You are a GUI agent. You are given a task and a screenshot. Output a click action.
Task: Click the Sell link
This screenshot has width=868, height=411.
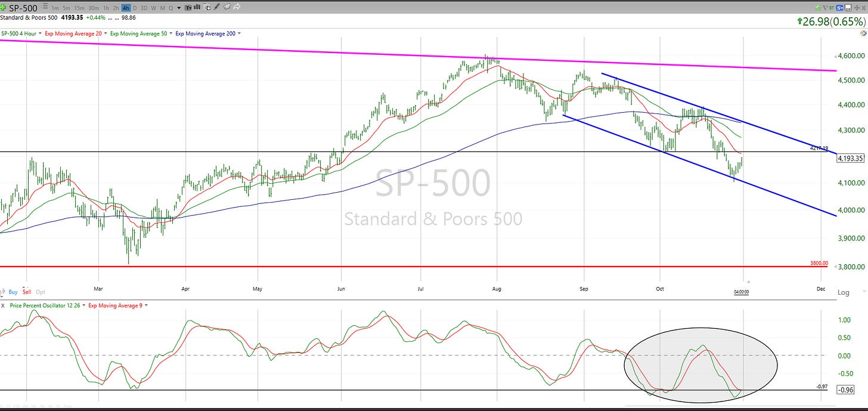coord(27,292)
